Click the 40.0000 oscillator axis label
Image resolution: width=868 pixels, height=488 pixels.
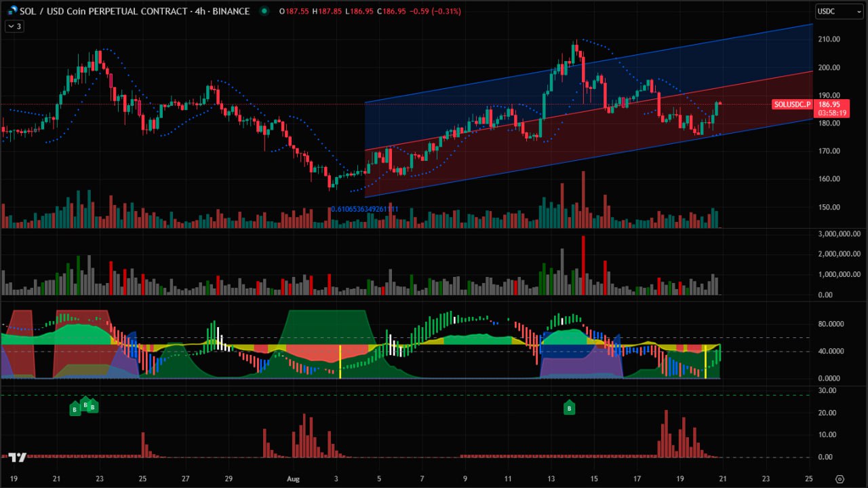831,351
